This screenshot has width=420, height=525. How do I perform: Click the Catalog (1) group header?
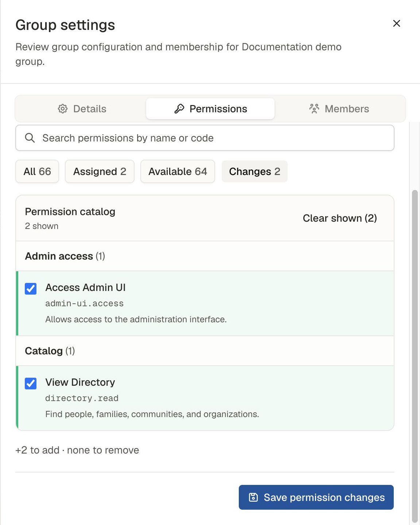[205, 351]
